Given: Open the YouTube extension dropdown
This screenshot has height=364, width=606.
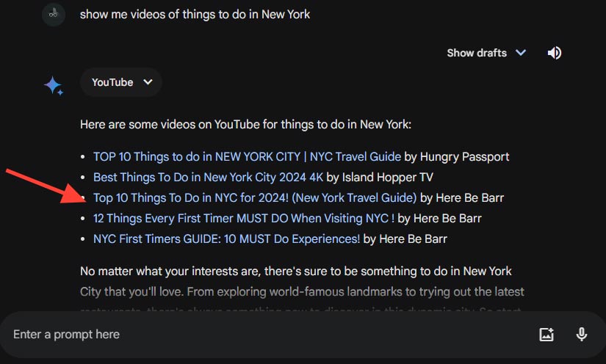Looking at the screenshot, I should 121,82.
